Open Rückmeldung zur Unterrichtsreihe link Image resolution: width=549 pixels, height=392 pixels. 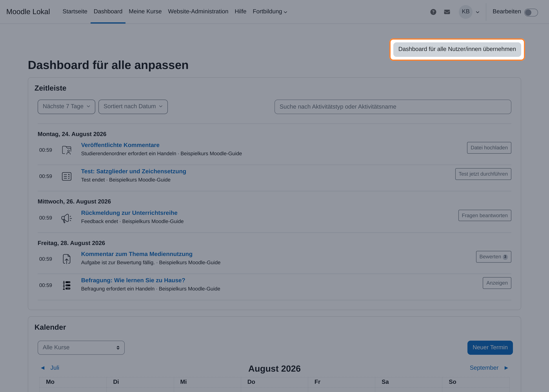coord(129,213)
